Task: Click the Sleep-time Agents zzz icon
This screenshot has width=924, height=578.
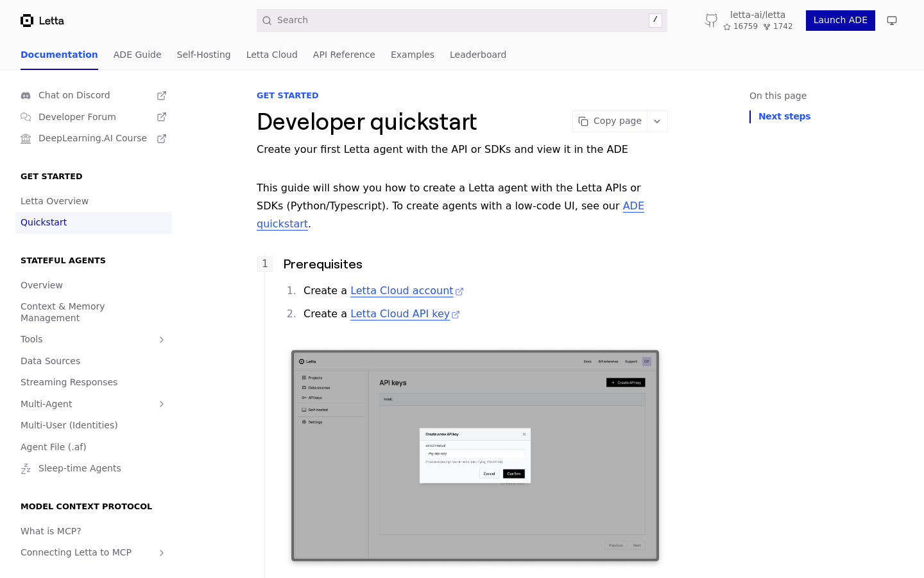Action: (x=26, y=469)
